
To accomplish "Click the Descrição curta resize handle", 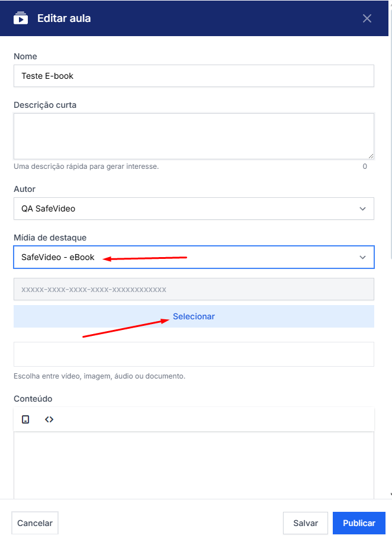I will tap(371, 156).
